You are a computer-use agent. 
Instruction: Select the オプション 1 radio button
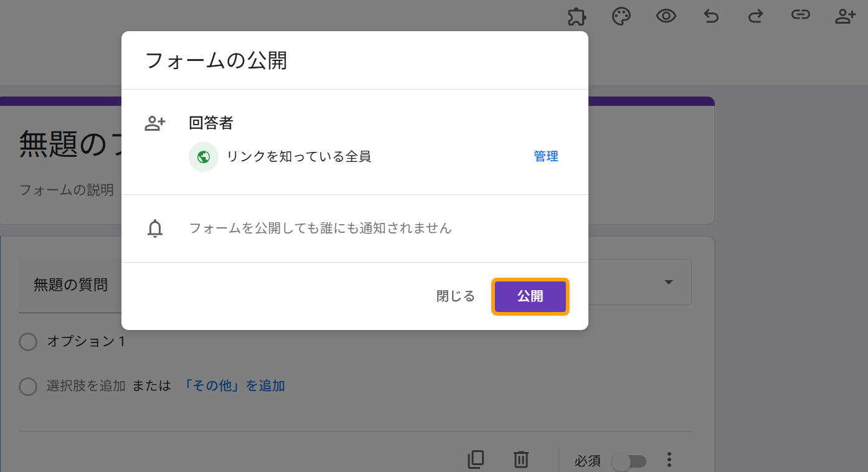tap(28, 342)
